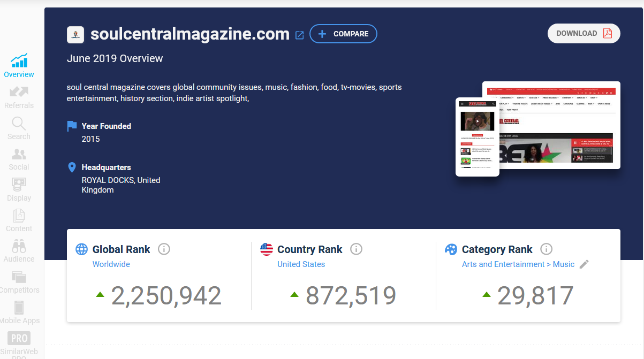Open the Audience binoculars section
This screenshot has height=359, width=644.
tap(19, 251)
